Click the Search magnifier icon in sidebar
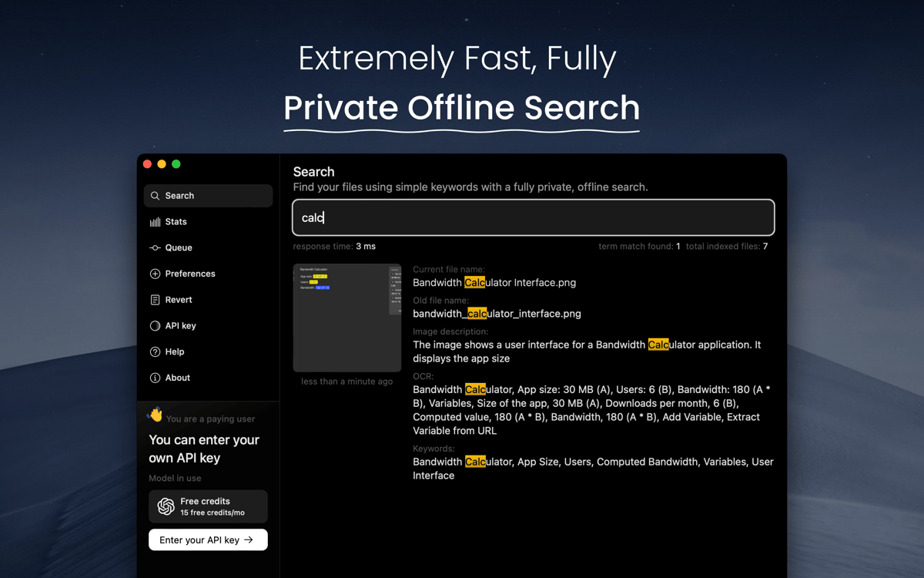The image size is (924, 578). coord(155,196)
